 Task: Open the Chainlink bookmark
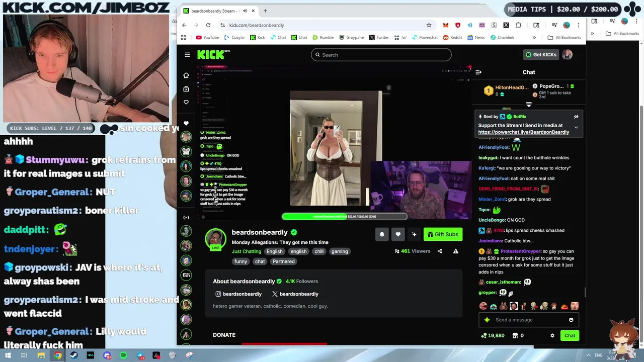coord(502,38)
